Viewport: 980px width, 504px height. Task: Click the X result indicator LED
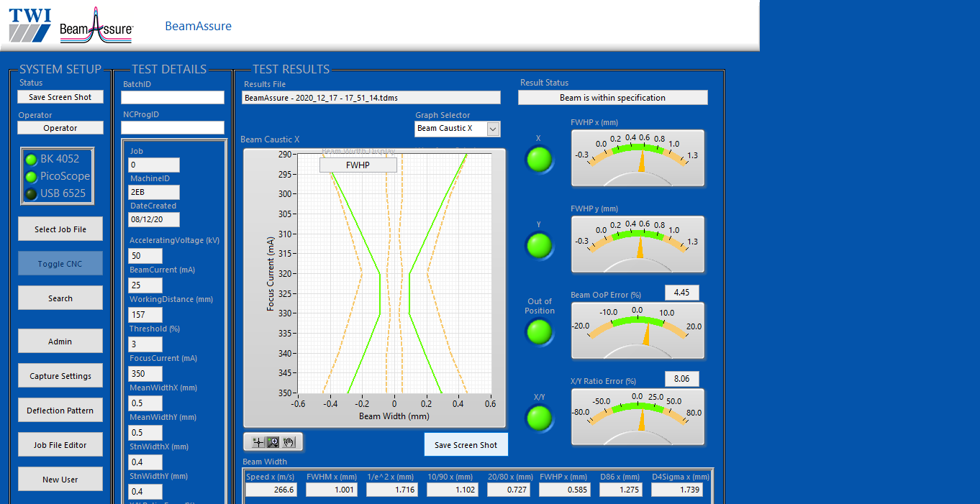point(540,160)
